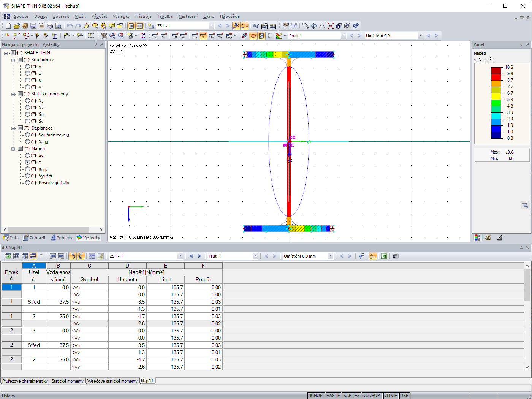
Task: Switch to the Pohledy navigator tab
Action: coord(62,238)
